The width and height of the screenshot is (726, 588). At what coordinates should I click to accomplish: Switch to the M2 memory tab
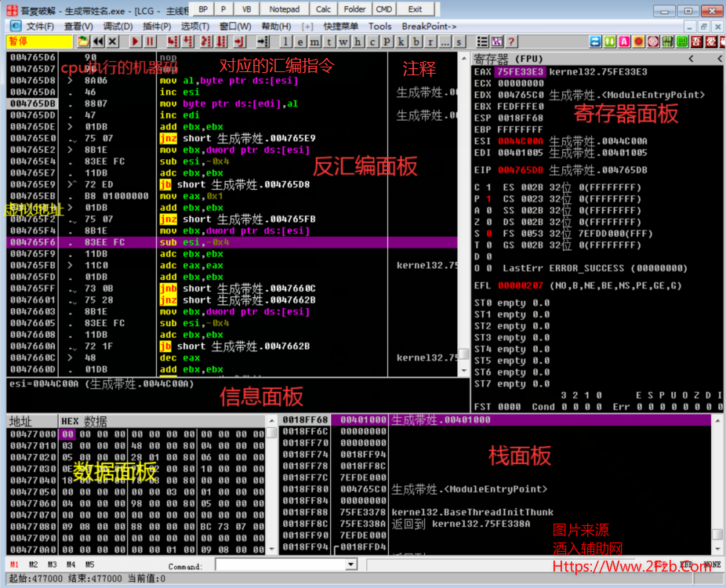(33, 564)
